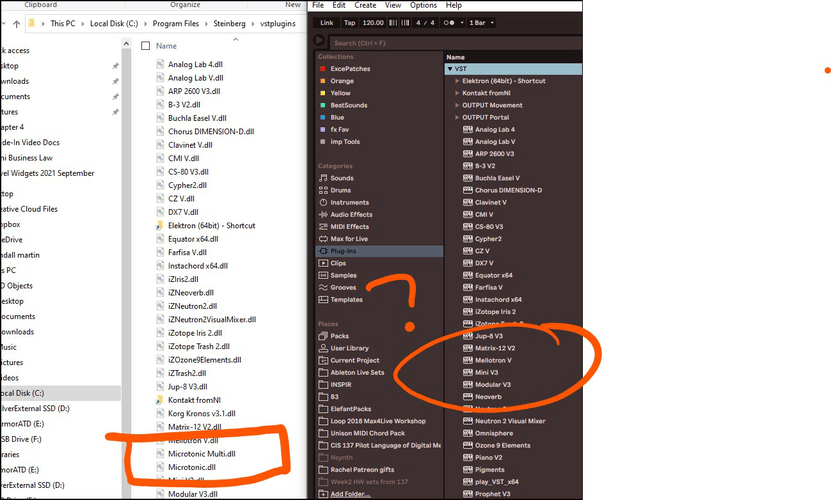Click the Add Folder icon
831x500 pixels.
[323, 494]
